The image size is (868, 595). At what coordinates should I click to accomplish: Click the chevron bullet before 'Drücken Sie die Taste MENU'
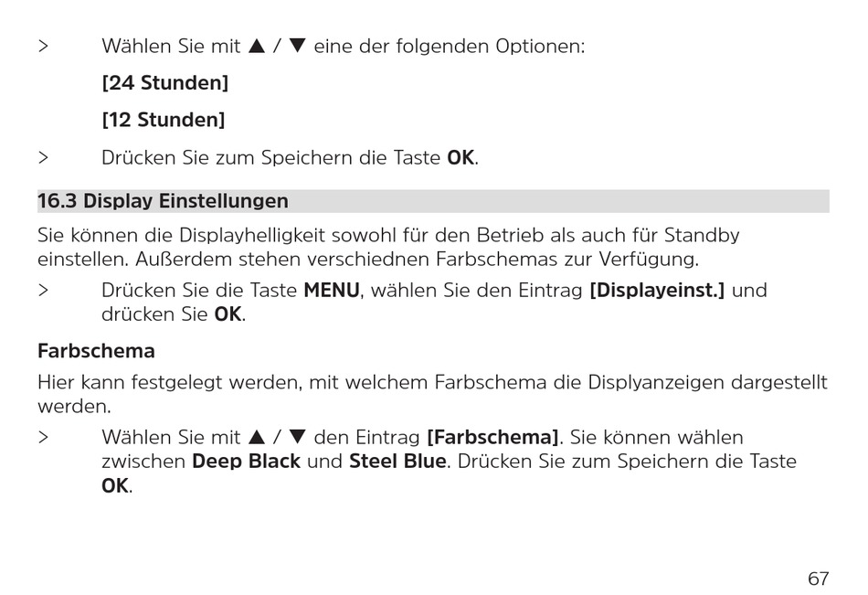(43, 290)
